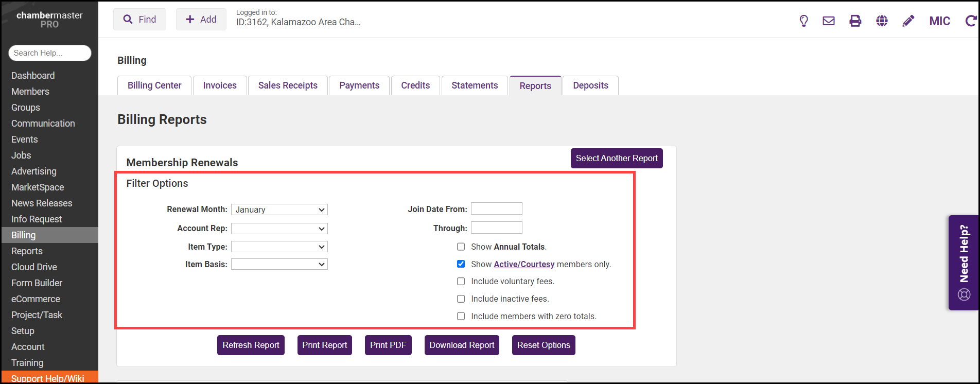Click the globe icon in header
The height and width of the screenshot is (384, 980).
coord(882,21)
